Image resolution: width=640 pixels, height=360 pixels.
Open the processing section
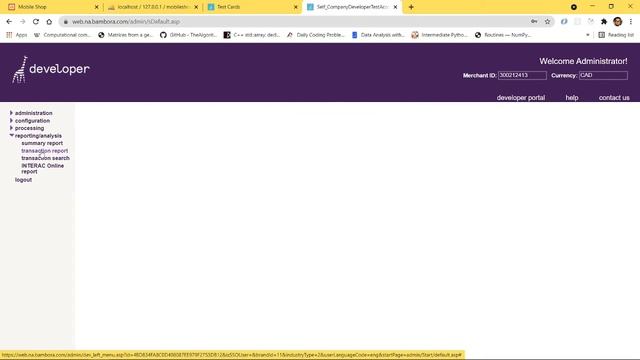point(29,128)
